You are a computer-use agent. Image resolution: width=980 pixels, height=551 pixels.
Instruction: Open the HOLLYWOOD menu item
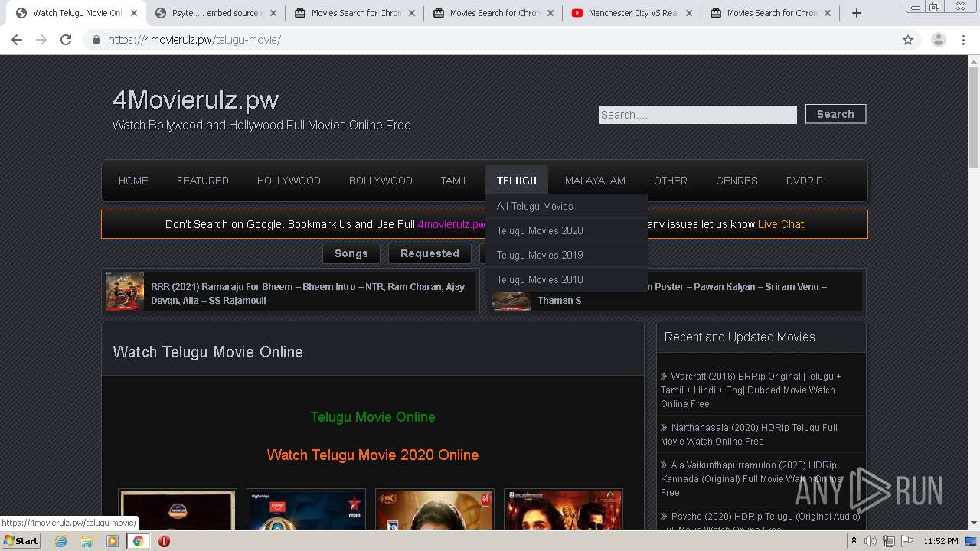pos(289,181)
